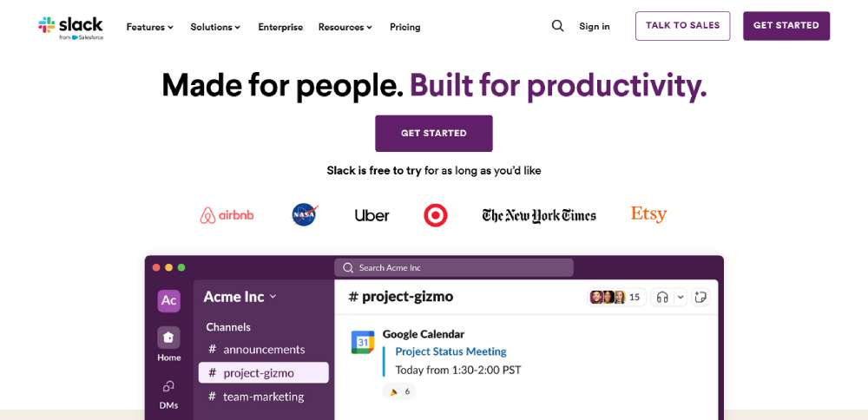Open the Project Status Meeting link
Screen dimensions: 868x420
pyautogui.click(x=450, y=351)
